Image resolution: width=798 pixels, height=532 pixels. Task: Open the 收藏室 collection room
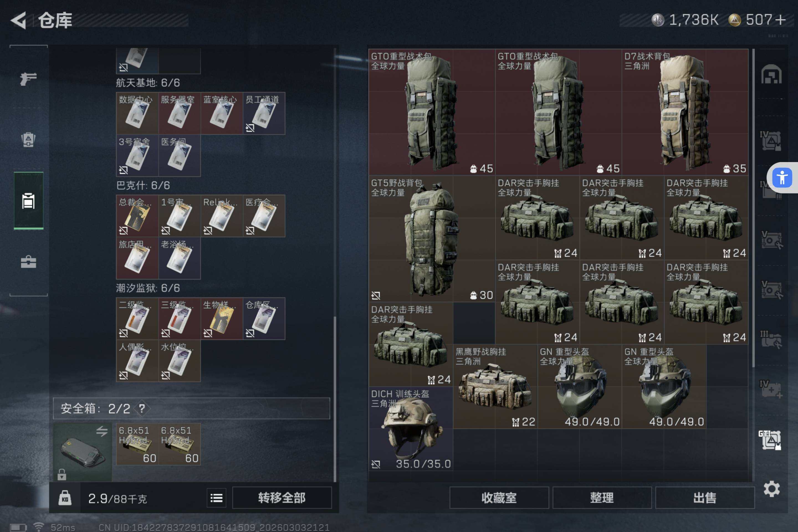499,498
